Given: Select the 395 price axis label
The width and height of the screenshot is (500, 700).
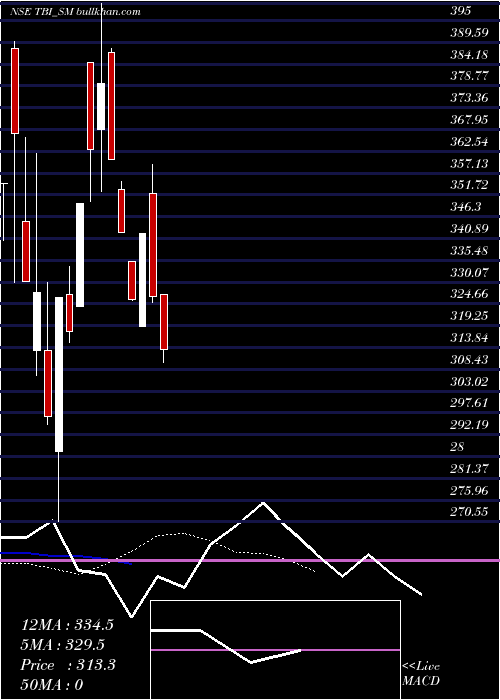Looking at the screenshot, I should click(460, 11).
